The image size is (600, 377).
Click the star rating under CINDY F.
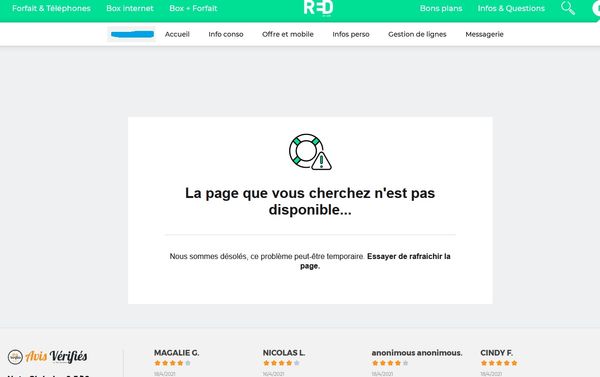(499, 363)
